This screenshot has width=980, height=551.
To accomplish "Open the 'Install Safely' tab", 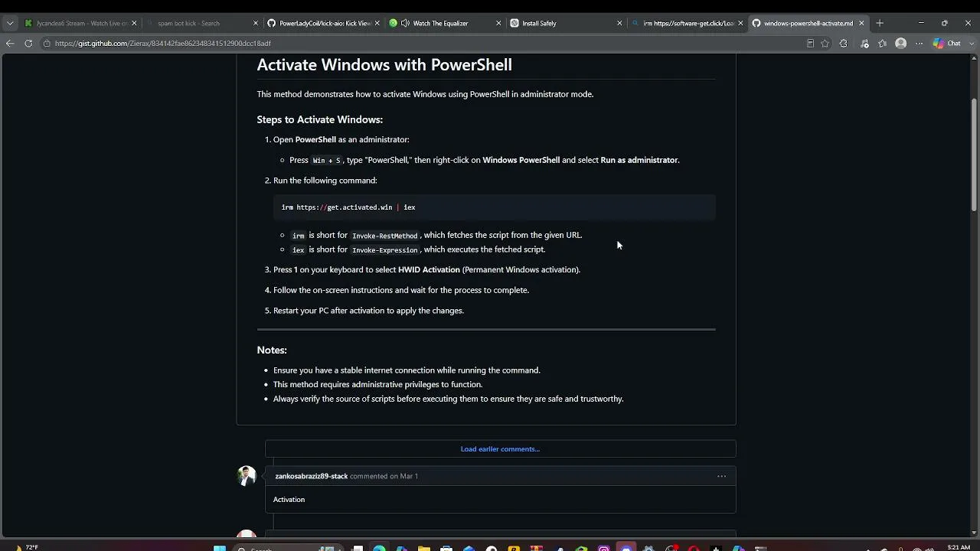I will 565,23.
